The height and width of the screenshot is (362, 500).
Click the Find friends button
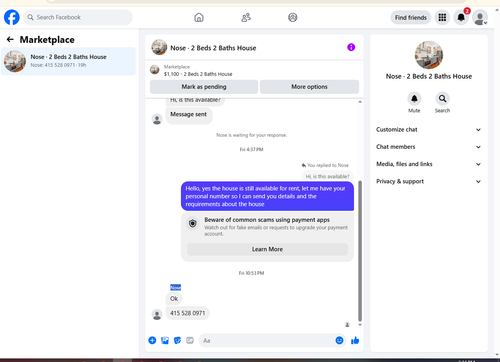411,17
